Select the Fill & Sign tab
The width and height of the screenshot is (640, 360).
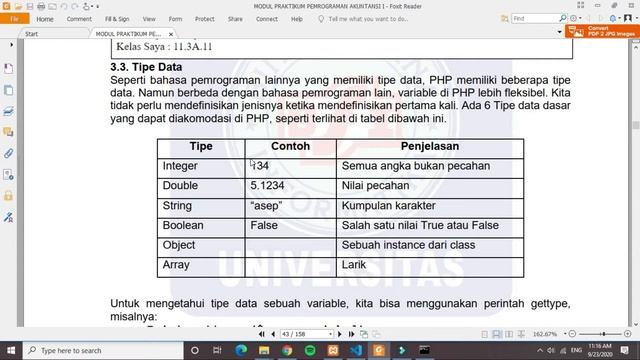117,19
